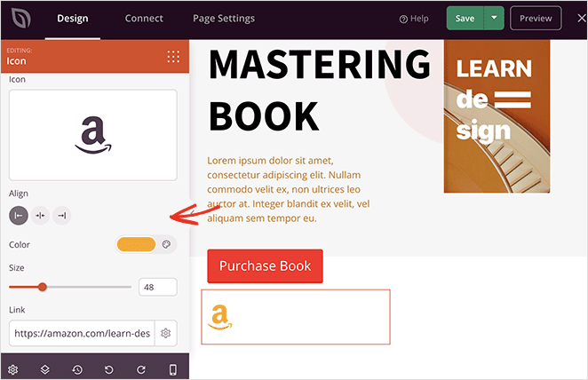This screenshot has width=588, height=380.
Task: Click the Preview button
Action: (536, 19)
